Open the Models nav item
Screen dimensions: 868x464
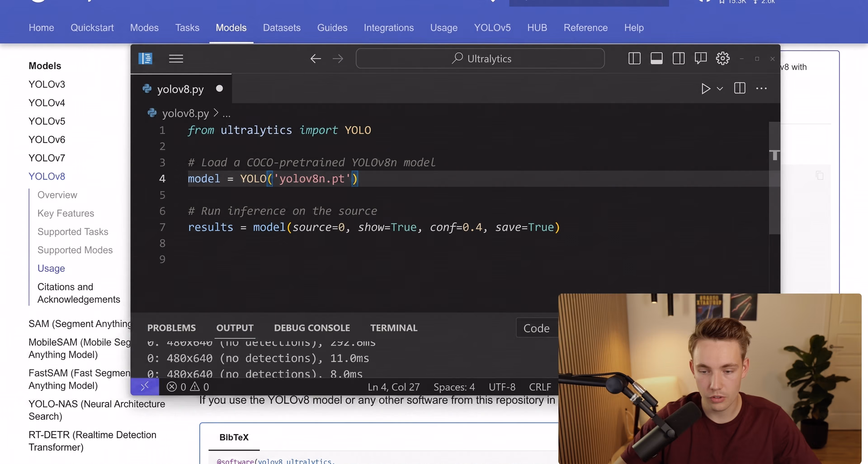(231, 28)
